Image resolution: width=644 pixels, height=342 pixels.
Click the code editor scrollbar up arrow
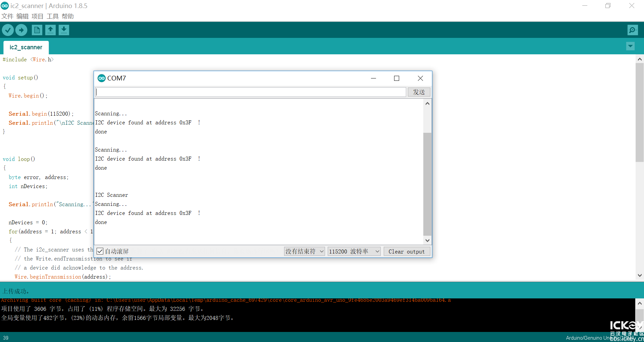[640, 59]
